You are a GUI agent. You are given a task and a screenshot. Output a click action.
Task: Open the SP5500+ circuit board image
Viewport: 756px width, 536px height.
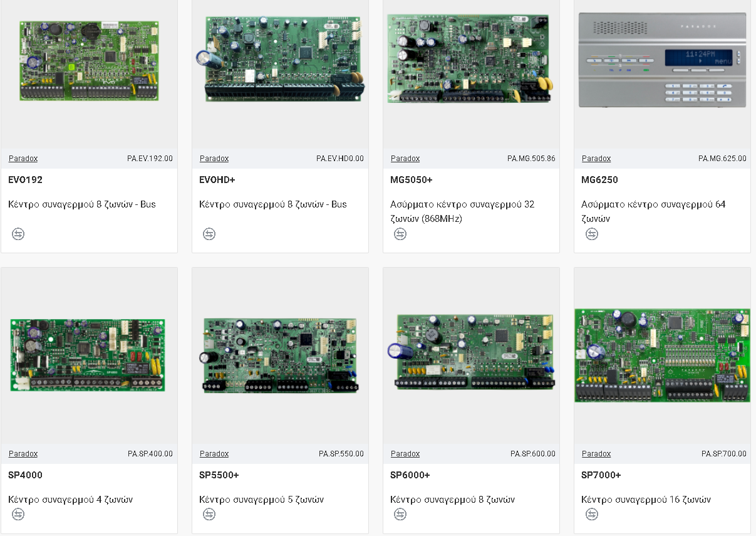279,355
